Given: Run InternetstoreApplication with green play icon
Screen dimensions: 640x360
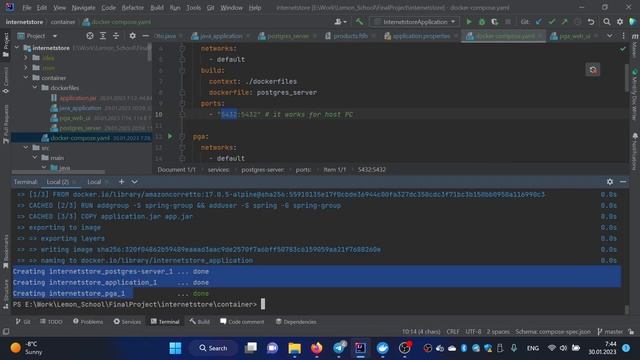Looking at the screenshot, I should [469, 22].
